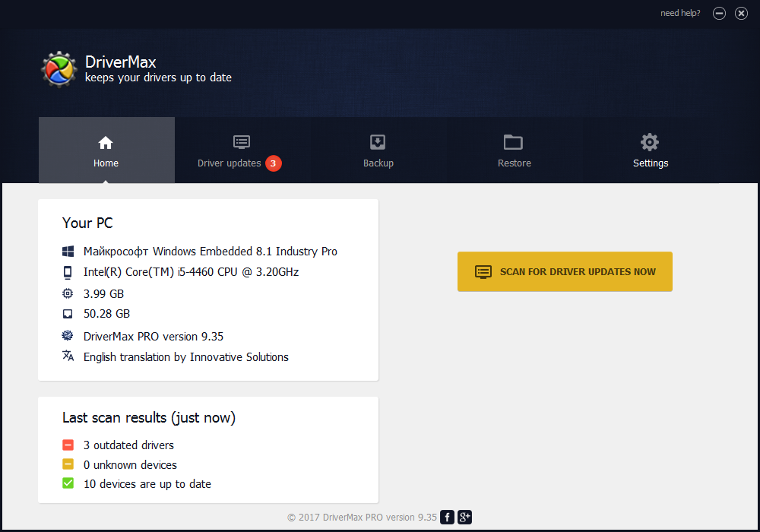
Task: Click English translation by Innovative Solutions text
Action: [x=185, y=357]
